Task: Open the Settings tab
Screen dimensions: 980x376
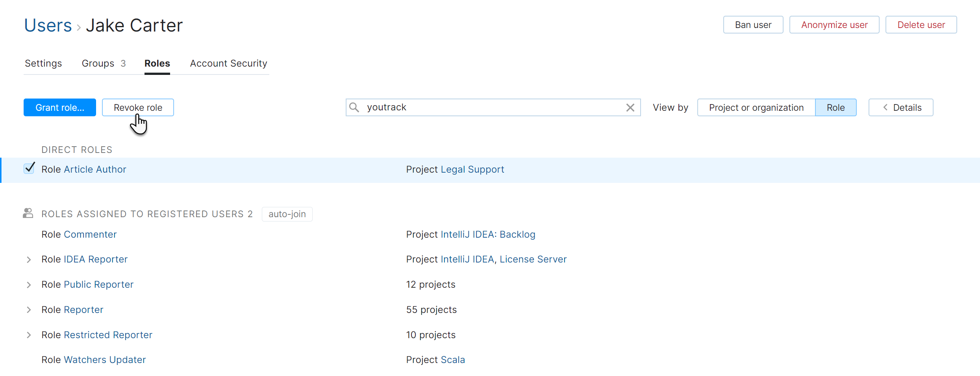Action: click(x=43, y=63)
